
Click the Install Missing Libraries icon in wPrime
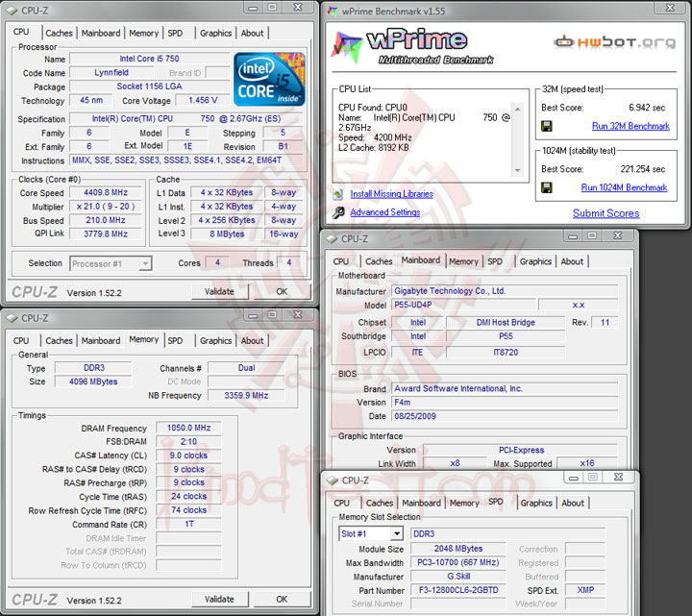click(338, 194)
